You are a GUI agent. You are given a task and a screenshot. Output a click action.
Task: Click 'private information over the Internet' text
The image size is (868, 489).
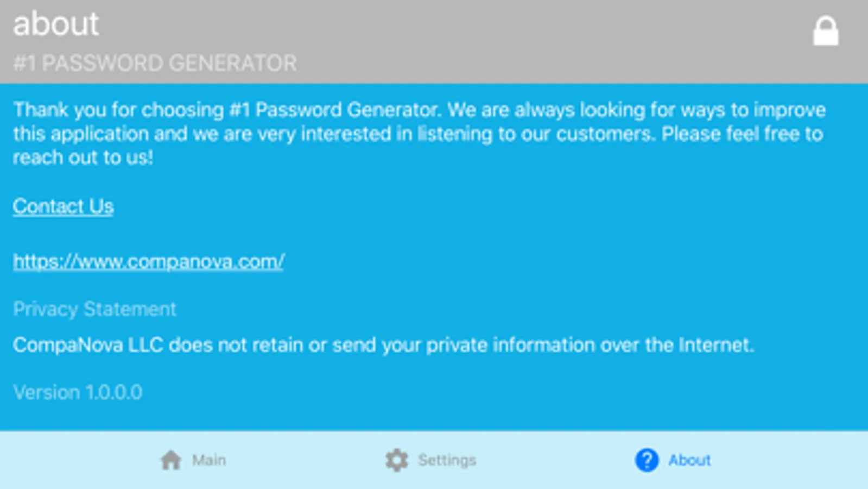[590, 345]
